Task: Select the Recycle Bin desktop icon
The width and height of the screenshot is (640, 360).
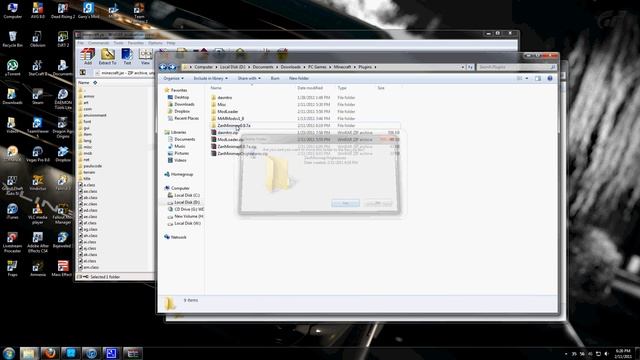Action: (12, 39)
